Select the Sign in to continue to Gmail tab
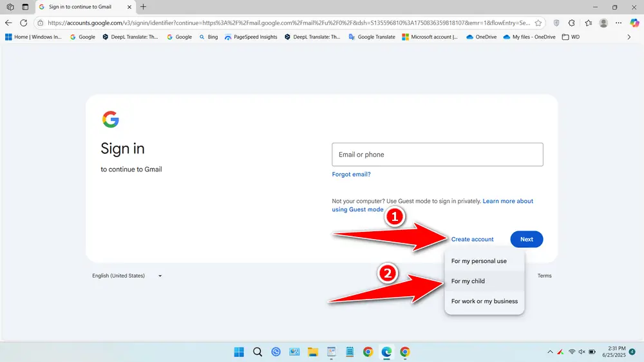 pyautogui.click(x=86, y=7)
